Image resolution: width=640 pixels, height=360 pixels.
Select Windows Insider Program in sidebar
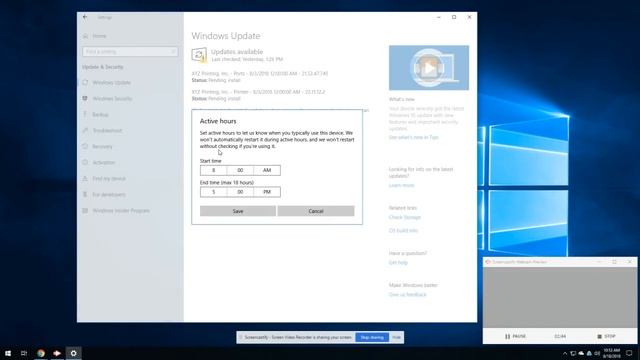click(121, 211)
